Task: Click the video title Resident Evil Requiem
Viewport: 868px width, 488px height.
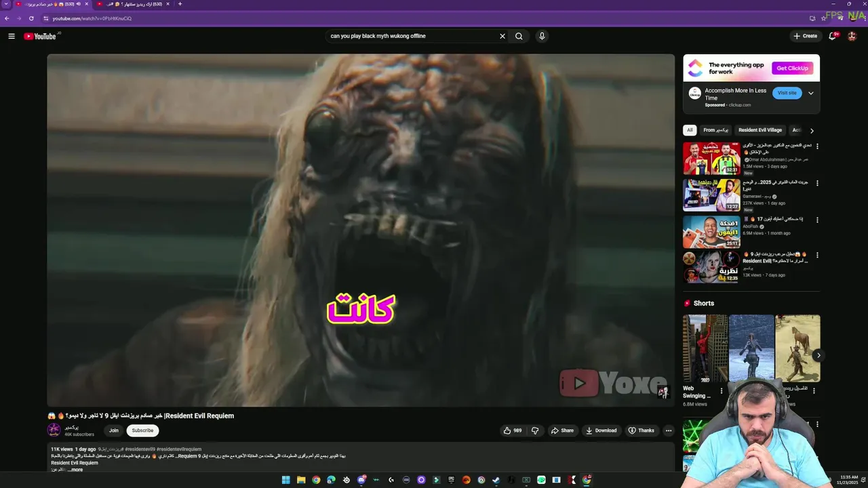Action: (x=141, y=415)
